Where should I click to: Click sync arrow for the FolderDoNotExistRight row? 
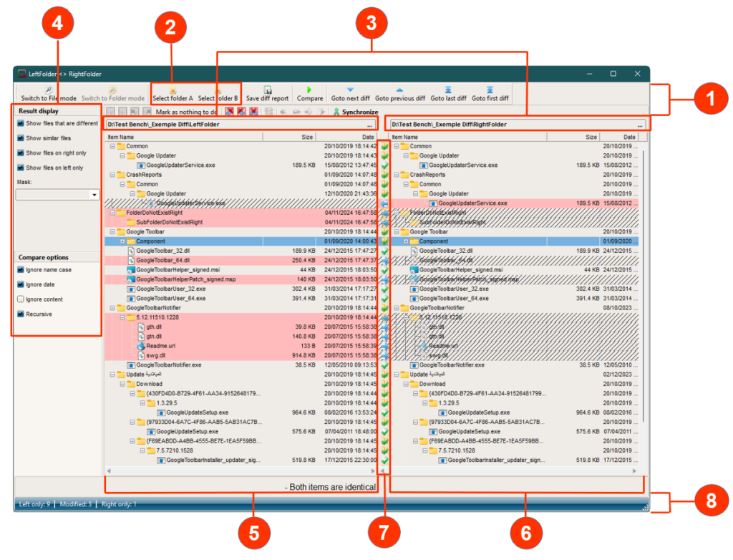coord(384,213)
